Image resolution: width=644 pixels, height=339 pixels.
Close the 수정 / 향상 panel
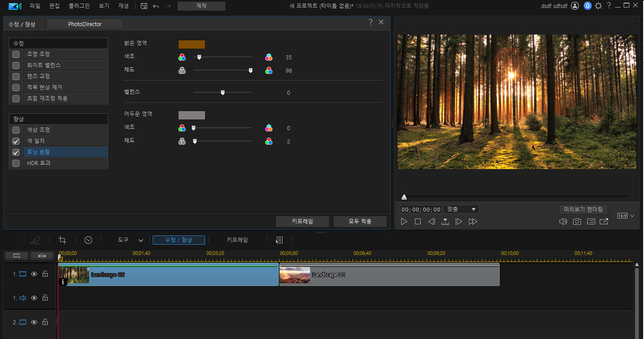381,22
